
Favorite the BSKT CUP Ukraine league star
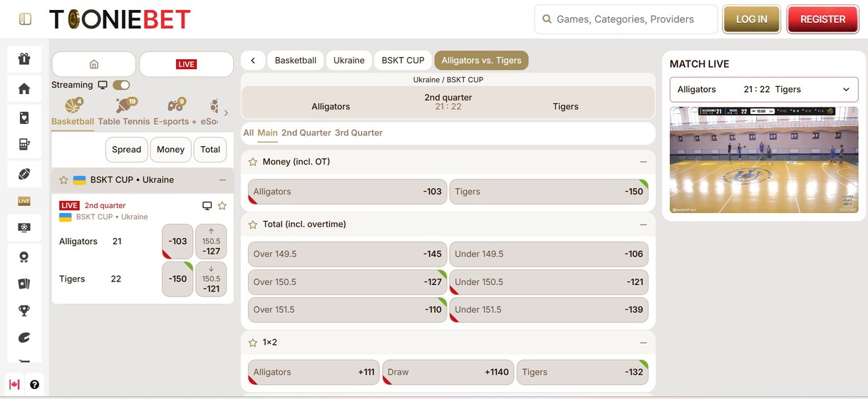(63, 180)
